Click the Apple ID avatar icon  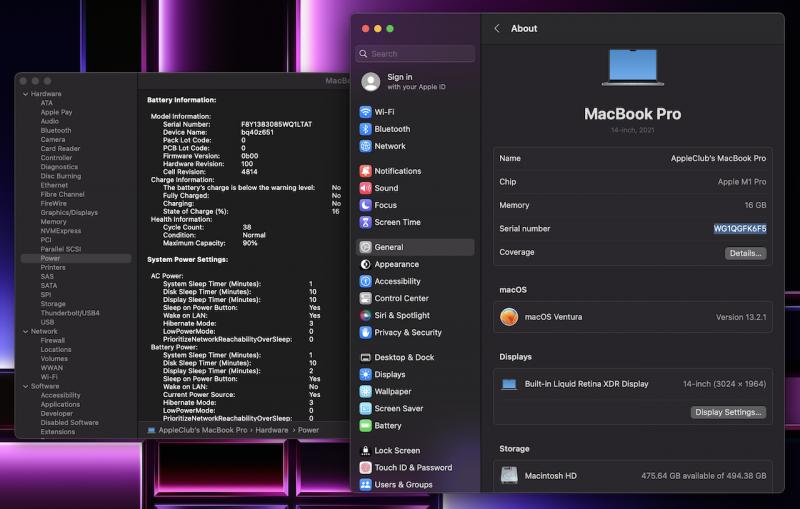[371, 82]
